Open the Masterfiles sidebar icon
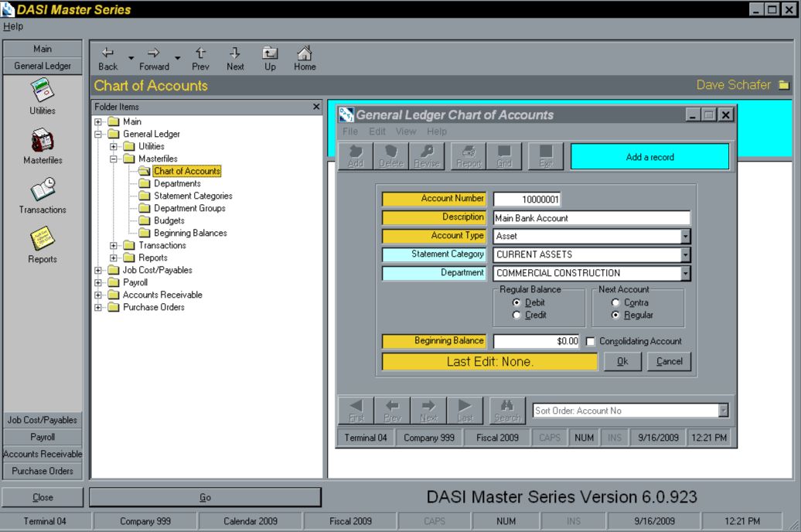The height and width of the screenshot is (532, 801). click(x=43, y=140)
